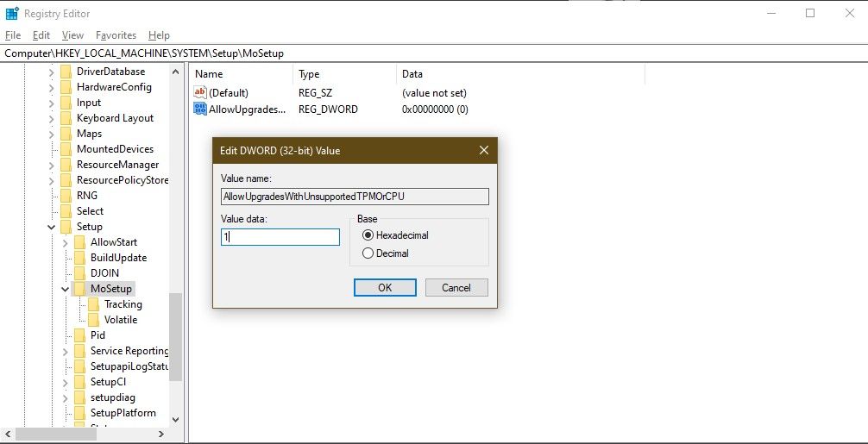Click horizontal scrollbar right arrow
This screenshot has height=444, width=868.
[161, 434]
